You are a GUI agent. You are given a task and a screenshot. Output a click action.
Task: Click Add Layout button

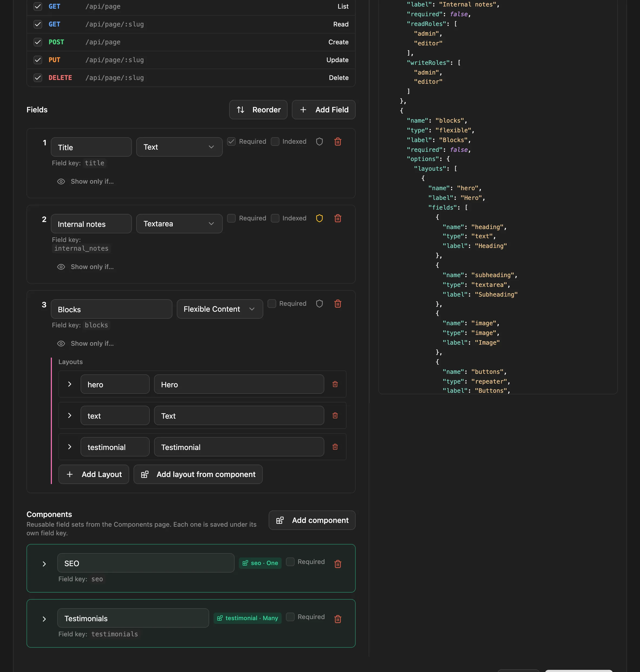click(x=94, y=474)
